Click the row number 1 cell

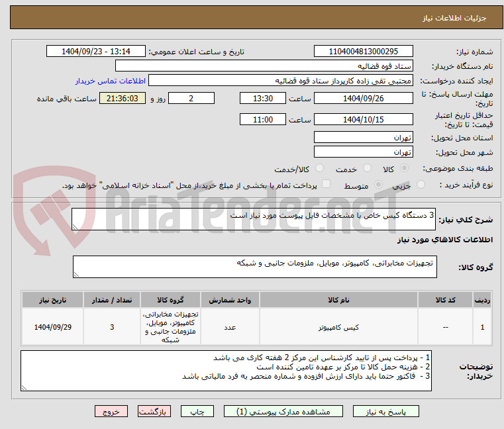(482, 327)
